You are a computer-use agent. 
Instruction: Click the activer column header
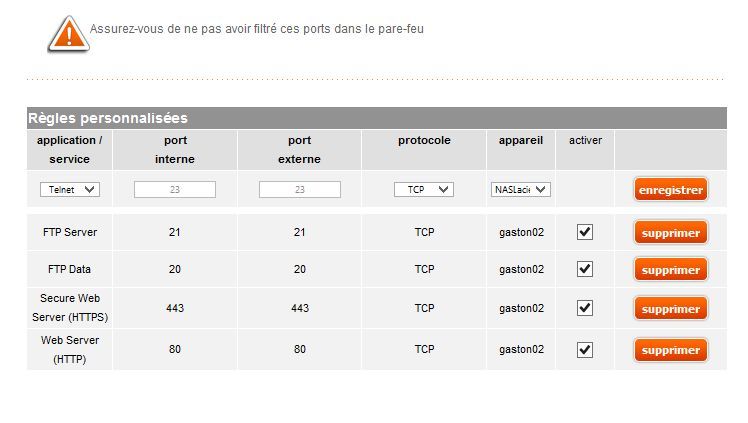point(585,141)
